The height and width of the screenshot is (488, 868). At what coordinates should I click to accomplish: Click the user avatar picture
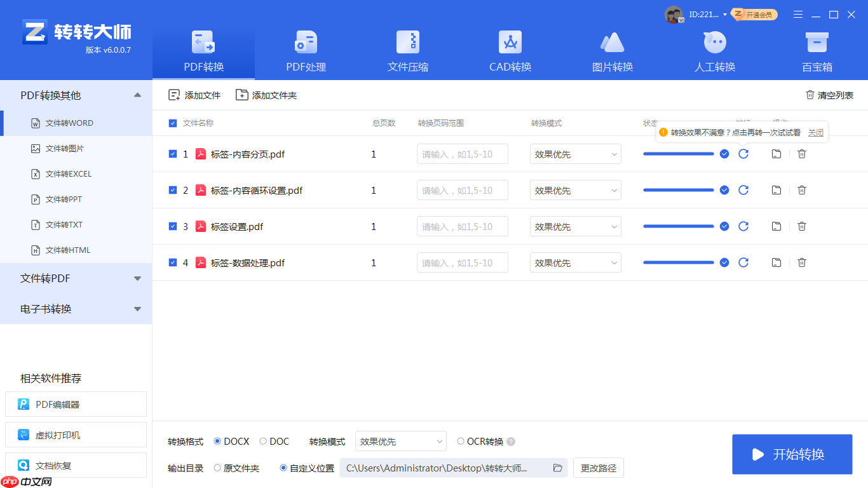click(674, 15)
